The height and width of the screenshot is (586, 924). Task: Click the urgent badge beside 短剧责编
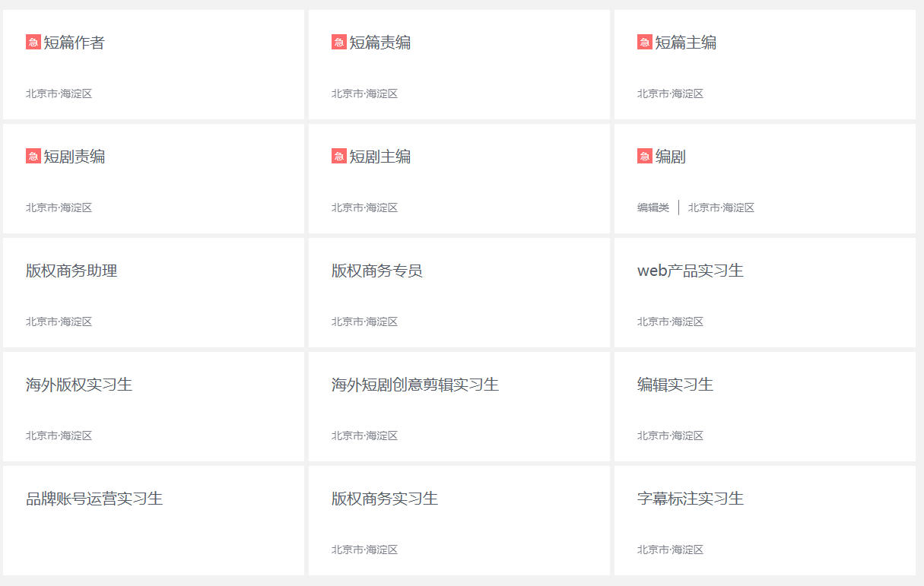[33, 157]
